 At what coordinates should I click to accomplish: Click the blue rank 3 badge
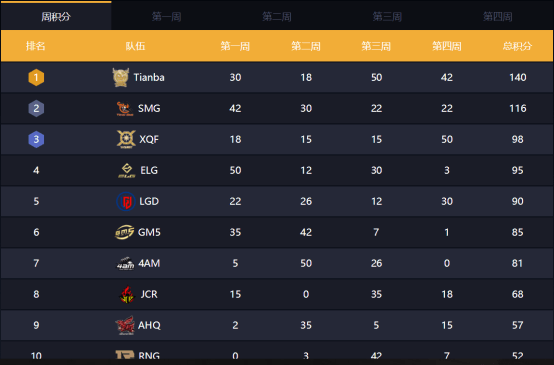pos(36,139)
